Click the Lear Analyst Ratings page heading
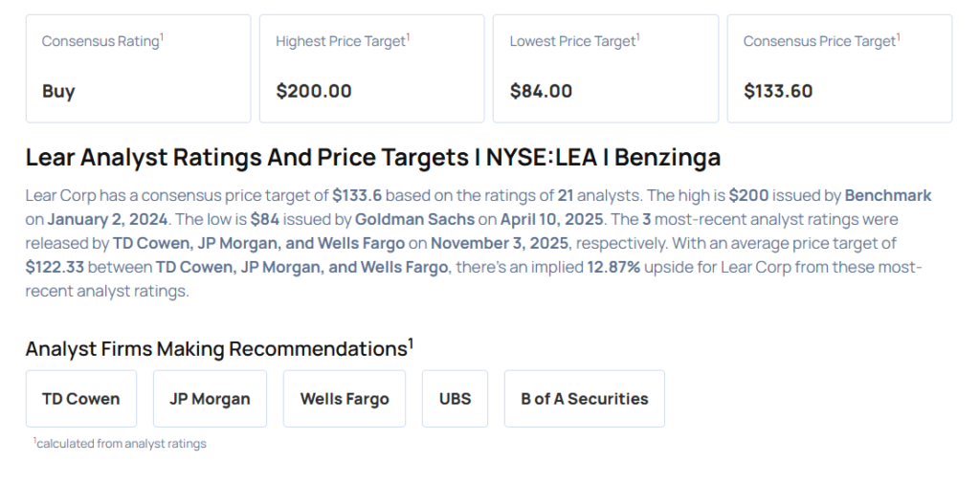 (372, 158)
